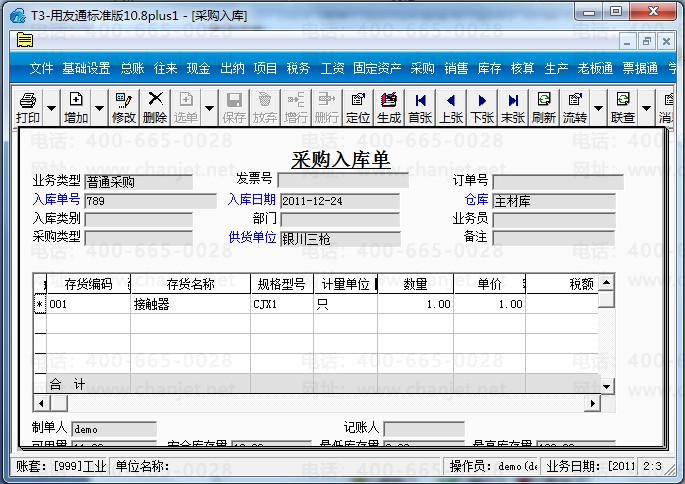Open the 库存 menu
This screenshot has width=685, height=484.
tap(489, 68)
